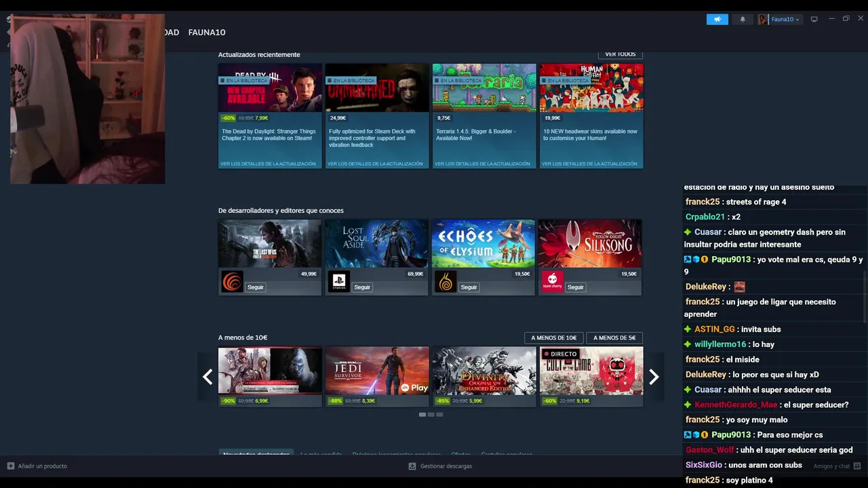Open the Unmourned update thumbnail
The image size is (868, 488).
(377, 88)
